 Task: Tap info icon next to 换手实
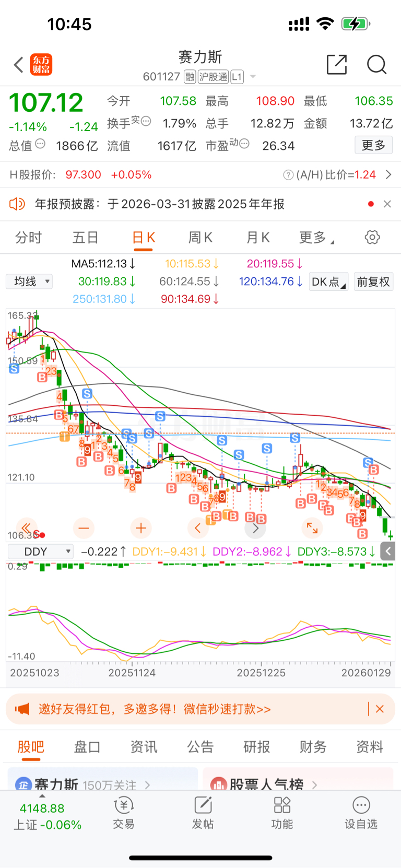point(146,121)
